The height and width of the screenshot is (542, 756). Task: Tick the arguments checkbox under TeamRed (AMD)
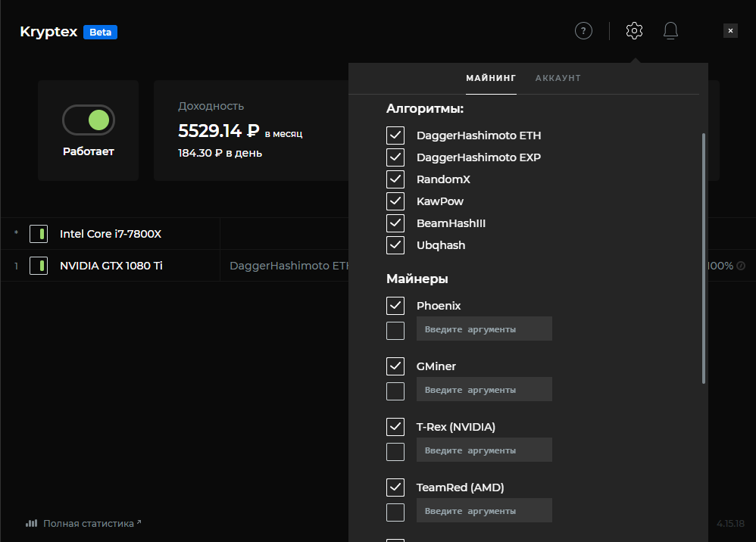[x=395, y=512]
